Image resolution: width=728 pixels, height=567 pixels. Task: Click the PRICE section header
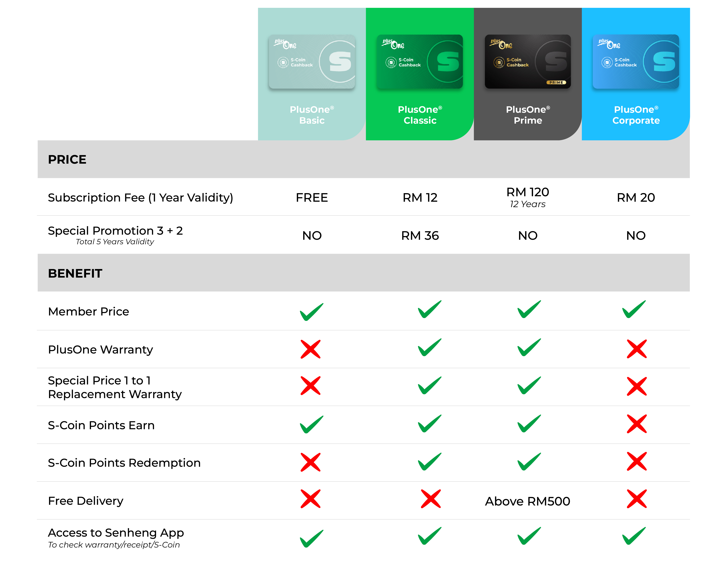click(x=67, y=159)
